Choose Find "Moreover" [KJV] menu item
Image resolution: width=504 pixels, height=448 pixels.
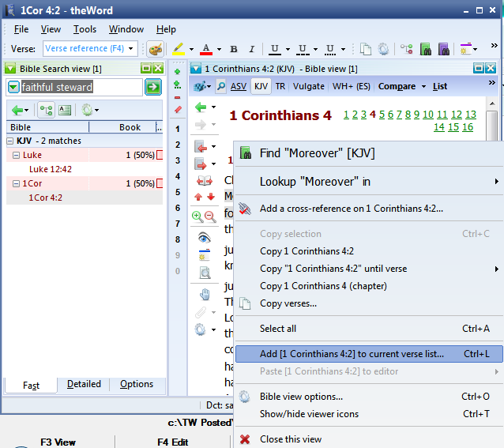coord(369,153)
